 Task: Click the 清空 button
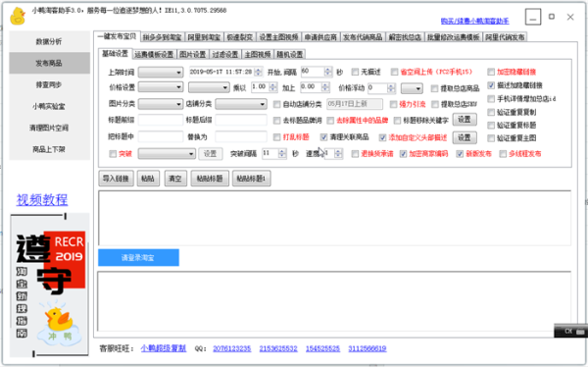point(175,179)
